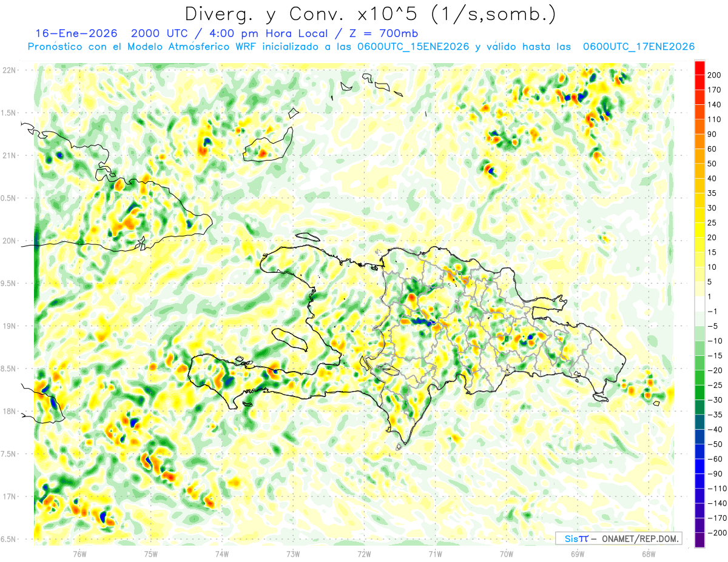Viewport: 728px width, 562px height.
Task: Click the '-140' color scale value
Action: [716, 504]
